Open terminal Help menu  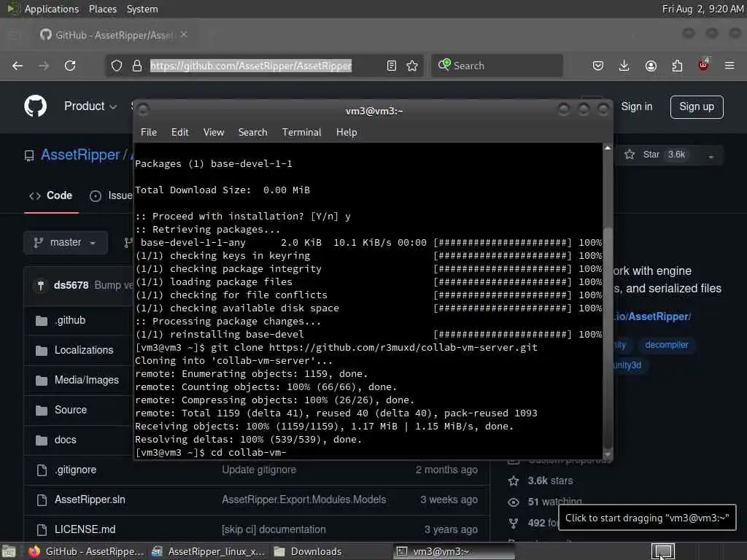pos(347,133)
